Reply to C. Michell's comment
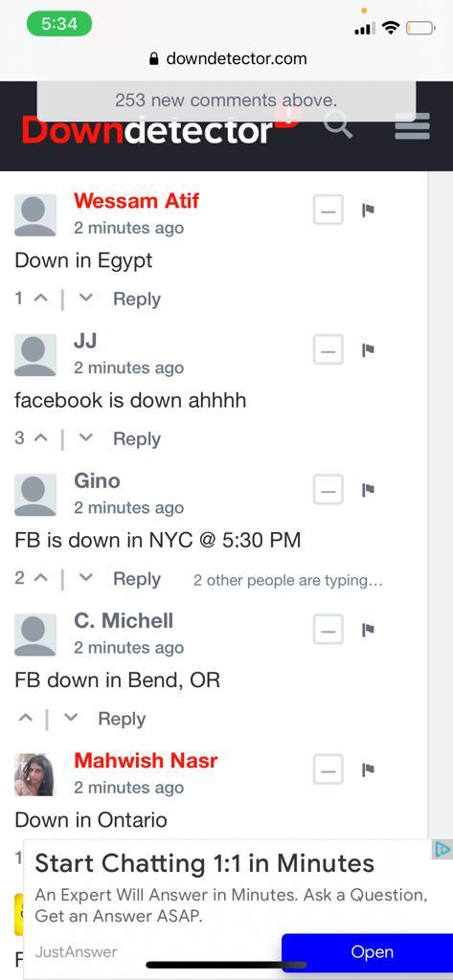The width and height of the screenshot is (453, 980). pyautogui.click(x=122, y=720)
